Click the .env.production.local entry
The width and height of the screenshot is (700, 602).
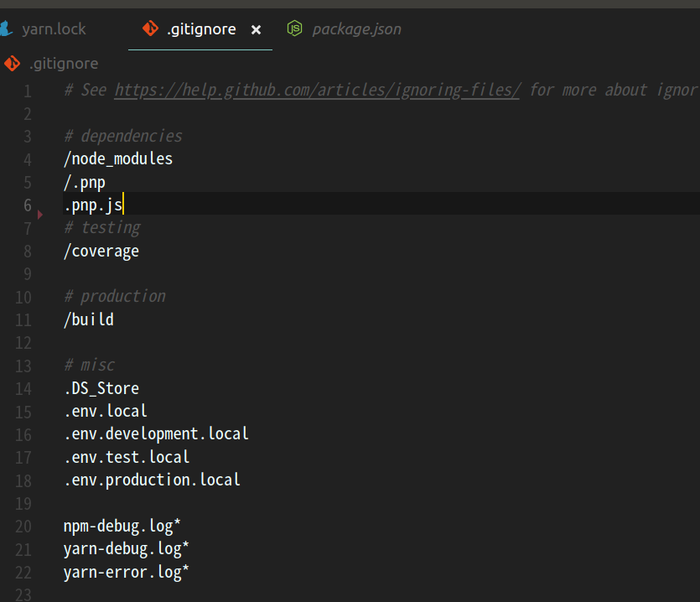[152, 479]
